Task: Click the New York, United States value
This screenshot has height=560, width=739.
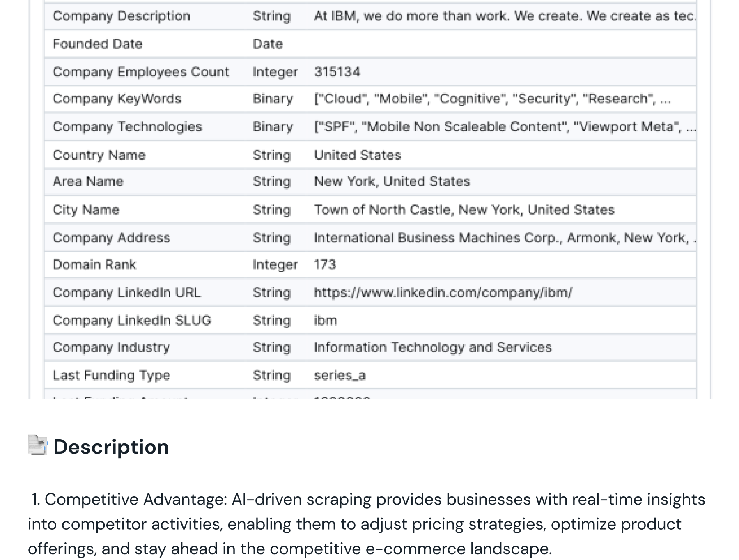Action: click(x=392, y=181)
